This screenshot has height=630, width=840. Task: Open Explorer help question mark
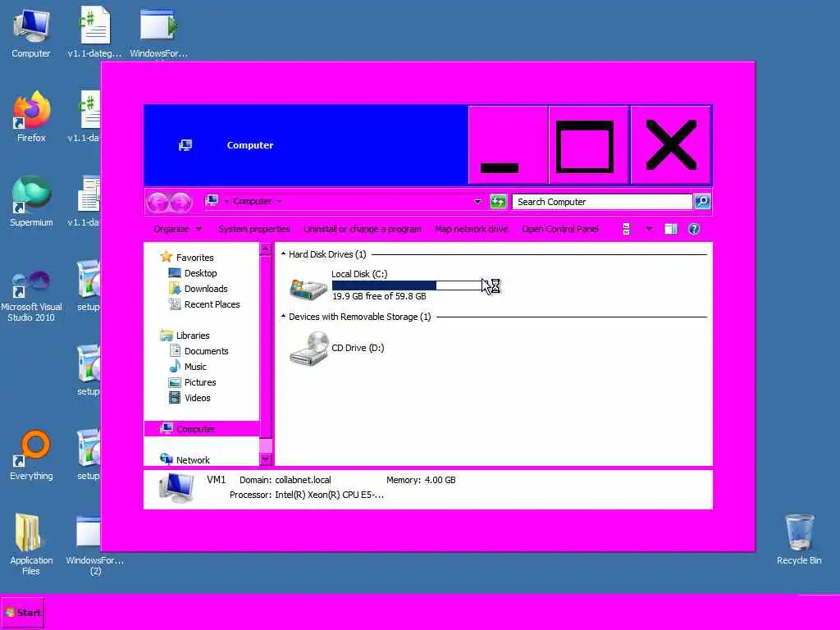(x=693, y=230)
